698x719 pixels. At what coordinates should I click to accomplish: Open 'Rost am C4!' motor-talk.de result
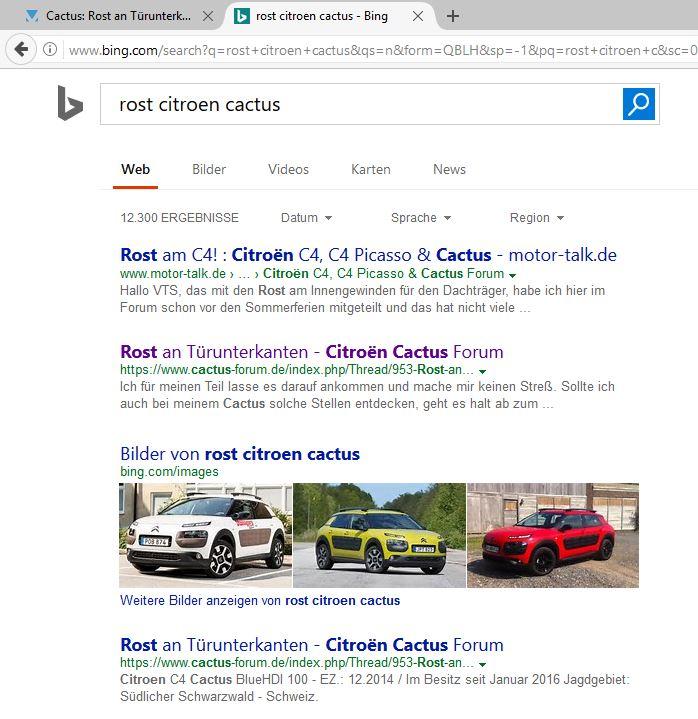368,254
